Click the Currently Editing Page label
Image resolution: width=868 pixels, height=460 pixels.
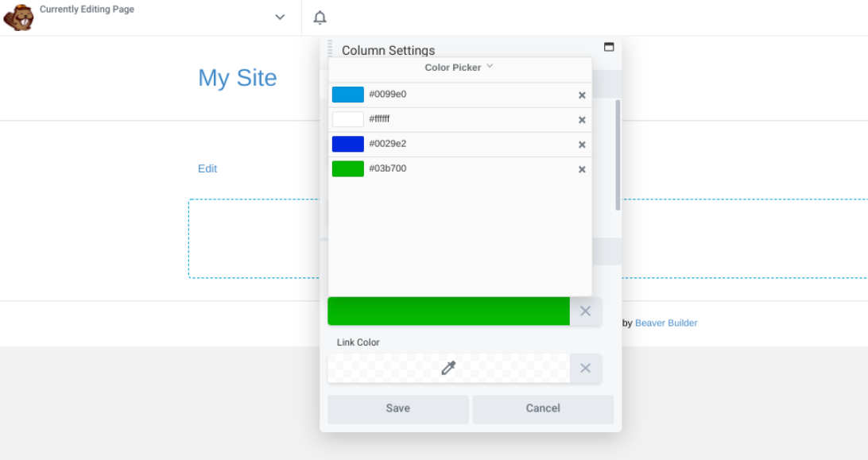click(x=87, y=9)
